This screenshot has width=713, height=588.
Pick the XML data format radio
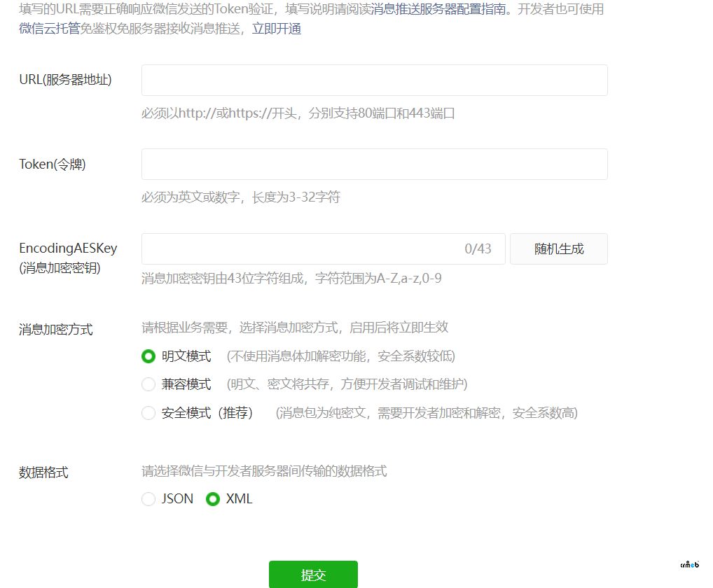[213, 499]
